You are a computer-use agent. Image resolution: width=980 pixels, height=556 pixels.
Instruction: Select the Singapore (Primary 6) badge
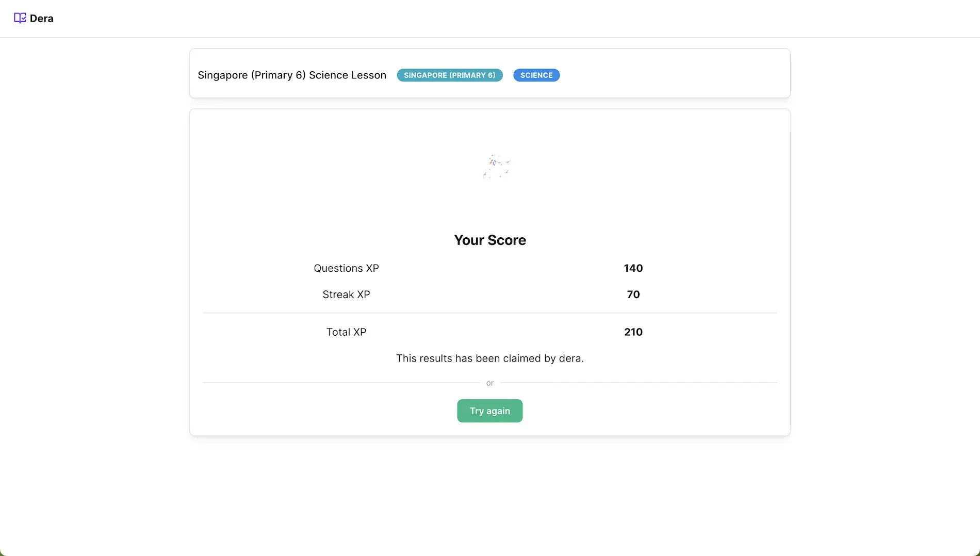click(449, 75)
